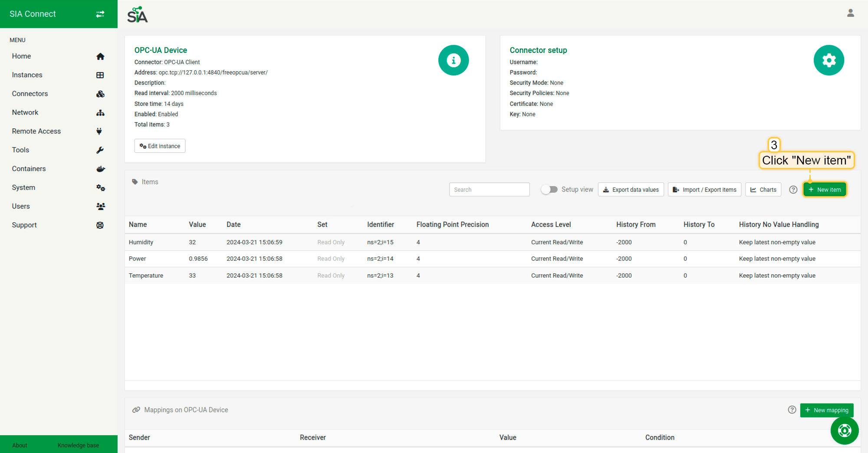Open Import / Export items
The height and width of the screenshot is (453, 868).
pyautogui.click(x=704, y=190)
